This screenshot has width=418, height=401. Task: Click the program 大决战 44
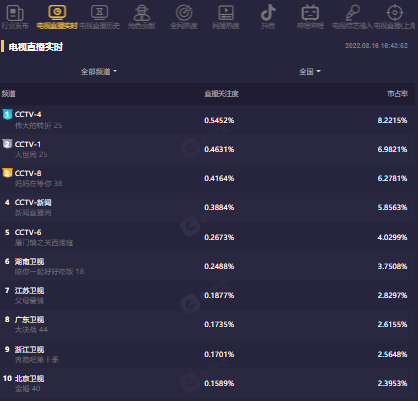(x=31, y=330)
